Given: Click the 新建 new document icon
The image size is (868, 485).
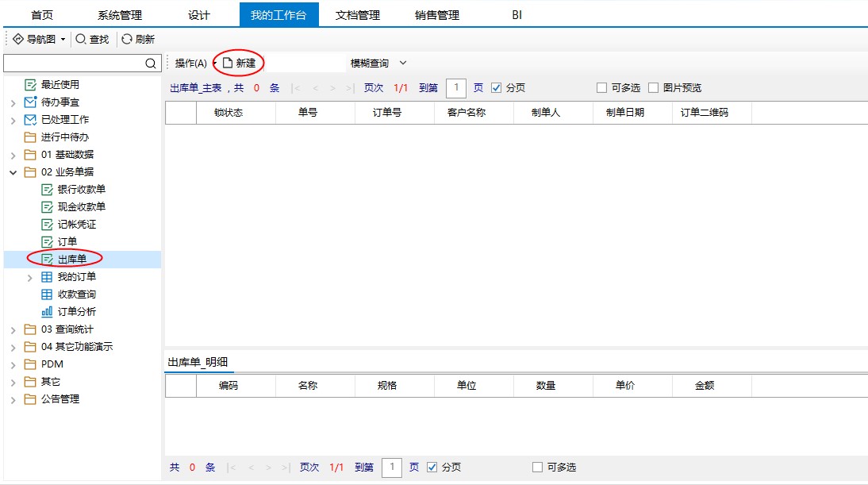Looking at the screenshot, I should (228, 63).
